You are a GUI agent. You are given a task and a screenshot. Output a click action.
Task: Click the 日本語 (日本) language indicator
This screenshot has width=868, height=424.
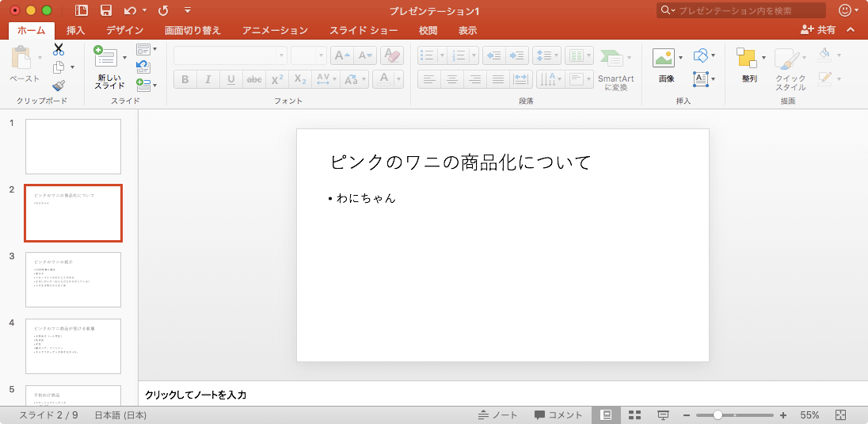[120, 415]
